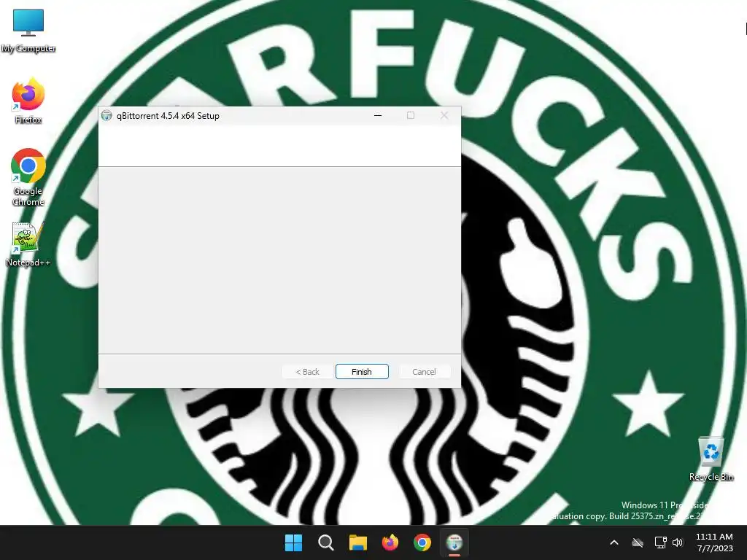Open the clock showing 11:11 AM

714,542
